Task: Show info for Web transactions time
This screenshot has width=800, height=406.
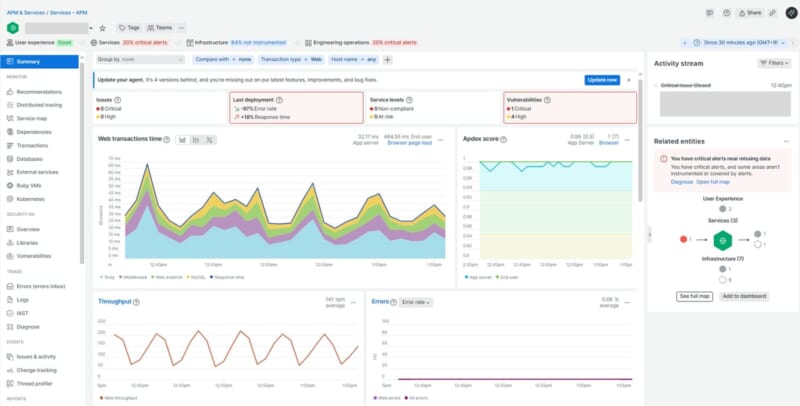Action: pos(166,139)
